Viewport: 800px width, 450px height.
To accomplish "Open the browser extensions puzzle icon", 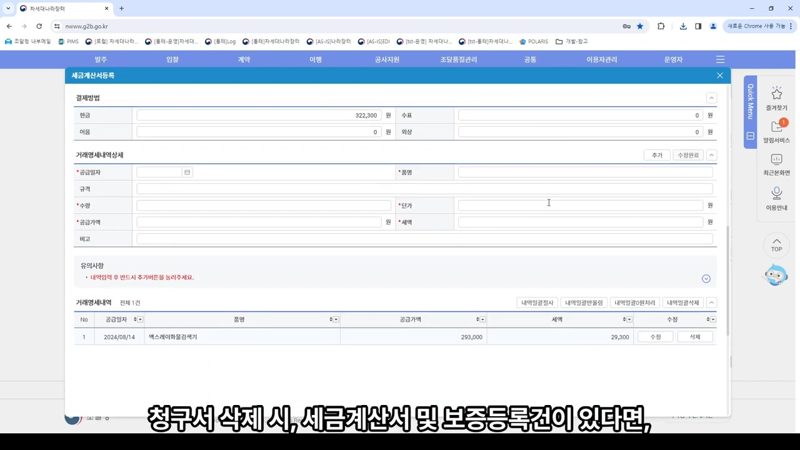I will pyautogui.click(x=661, y=26).
